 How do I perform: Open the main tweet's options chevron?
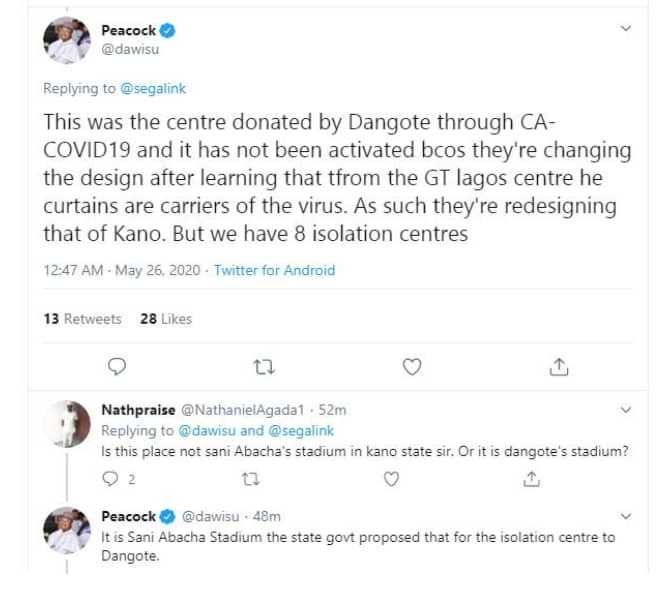626,30
